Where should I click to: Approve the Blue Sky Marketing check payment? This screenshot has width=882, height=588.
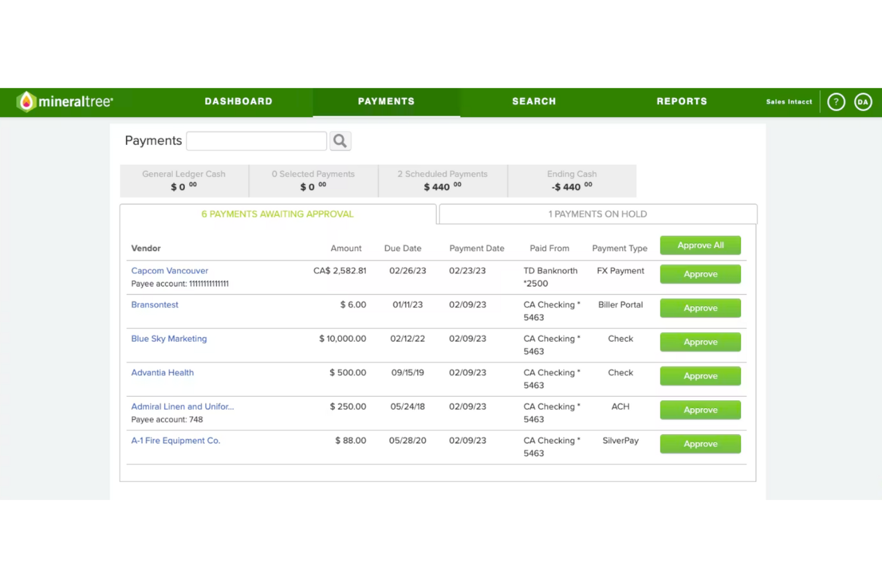pyautogui.click(x=700, y=342)
